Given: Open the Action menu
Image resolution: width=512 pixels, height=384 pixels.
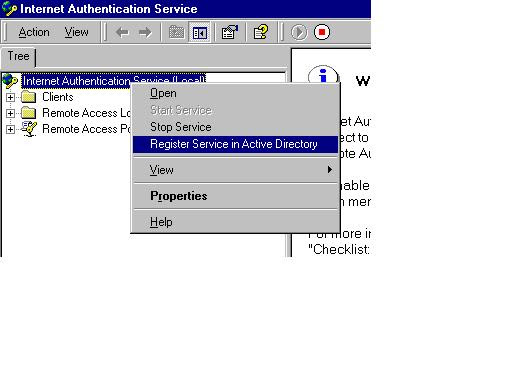Looking at the screenshot, I should (x=34, y=32).
